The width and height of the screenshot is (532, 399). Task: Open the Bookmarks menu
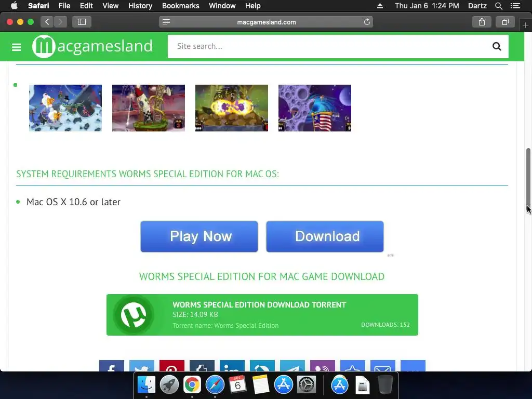coord(180,6)
